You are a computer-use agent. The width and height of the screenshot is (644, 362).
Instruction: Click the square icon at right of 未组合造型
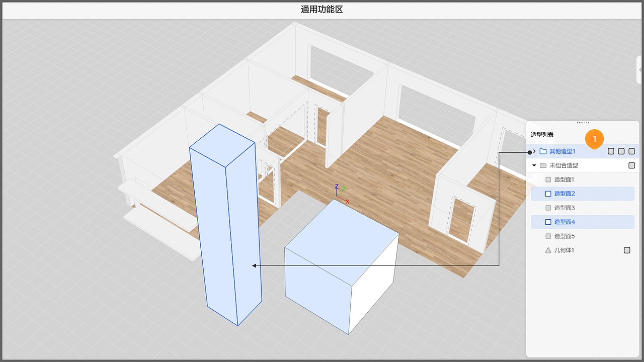(x=632, y=165)
